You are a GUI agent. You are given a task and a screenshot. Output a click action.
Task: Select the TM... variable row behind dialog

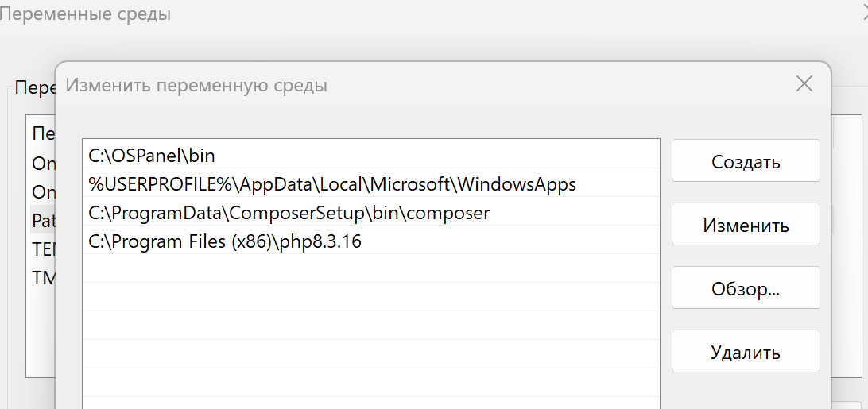pos(42,277)
